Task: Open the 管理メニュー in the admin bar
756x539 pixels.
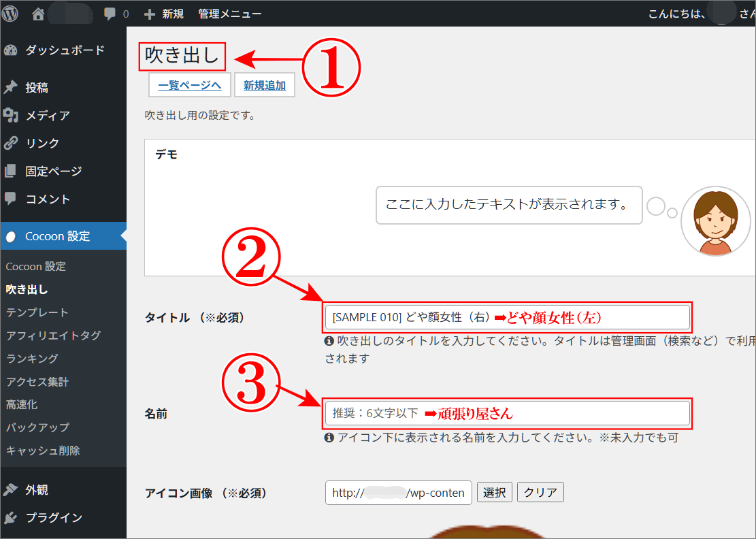Action: coord(230,14)
